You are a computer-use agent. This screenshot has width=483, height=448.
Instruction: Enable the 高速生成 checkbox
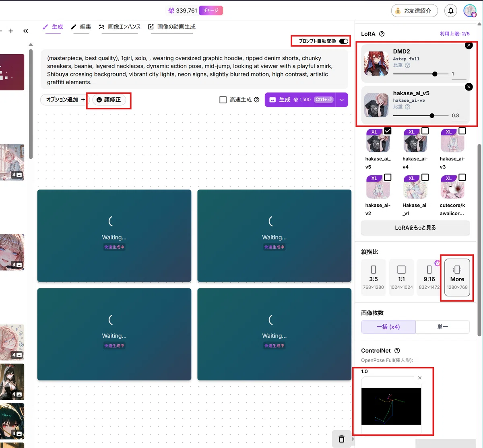click(223, 100)
